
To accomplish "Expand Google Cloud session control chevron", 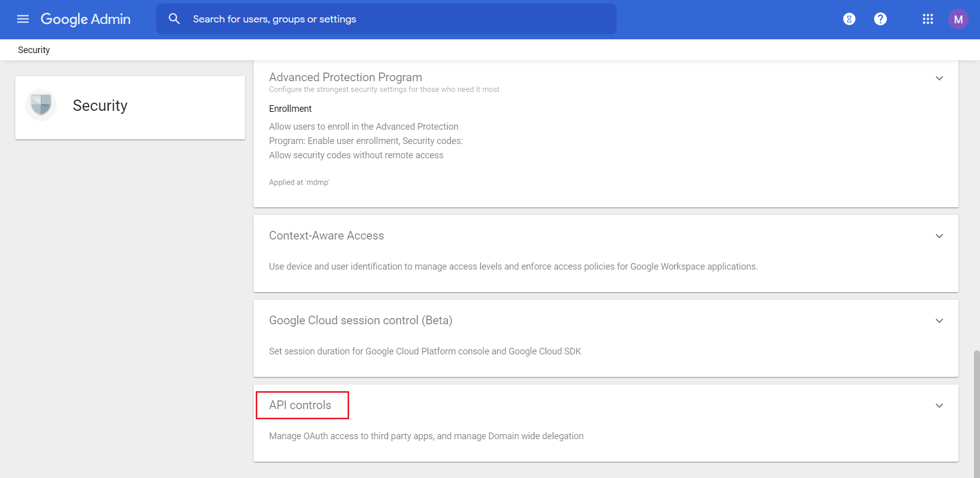I will tap(939, 321).
